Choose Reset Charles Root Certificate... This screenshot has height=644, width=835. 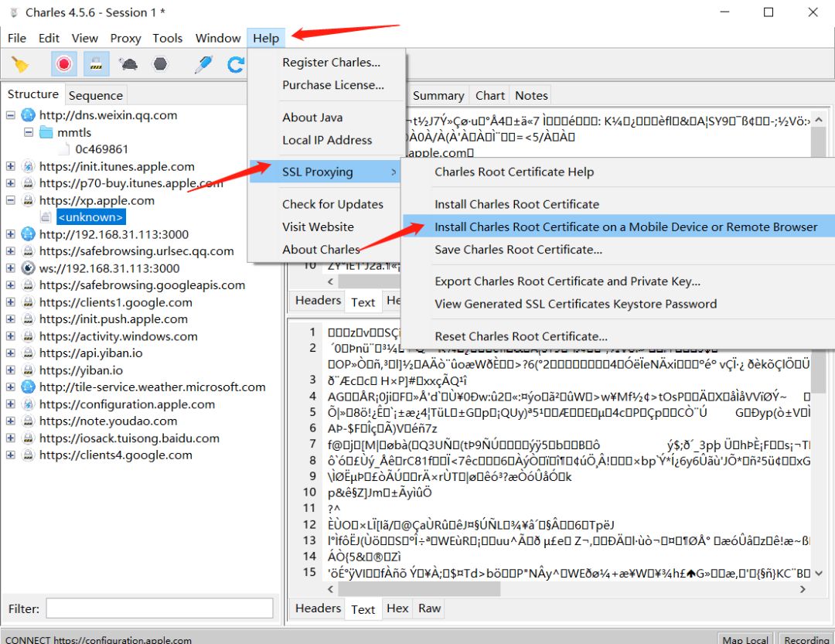click(521, 336)
